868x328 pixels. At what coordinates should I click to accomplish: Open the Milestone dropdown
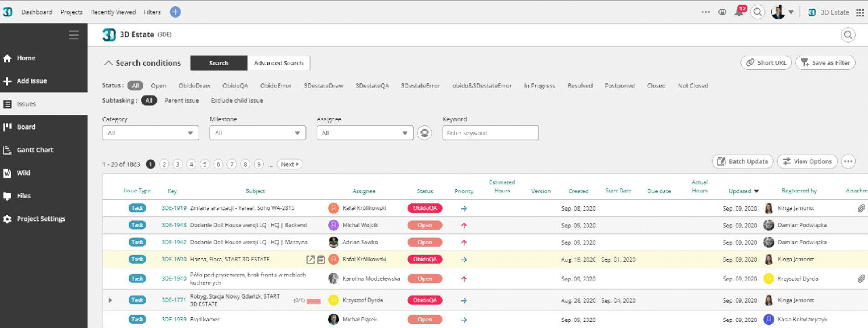258,134
